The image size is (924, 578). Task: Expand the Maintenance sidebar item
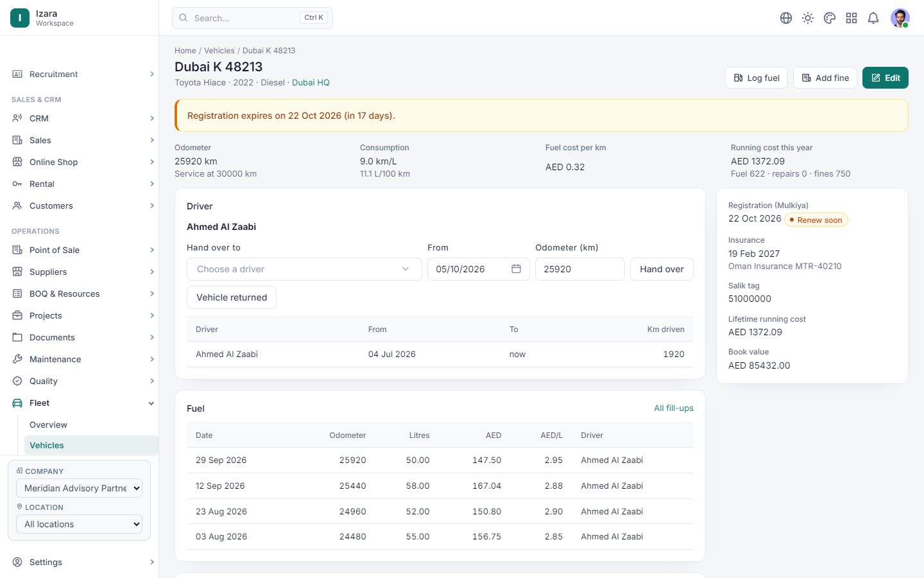[83, 360]
